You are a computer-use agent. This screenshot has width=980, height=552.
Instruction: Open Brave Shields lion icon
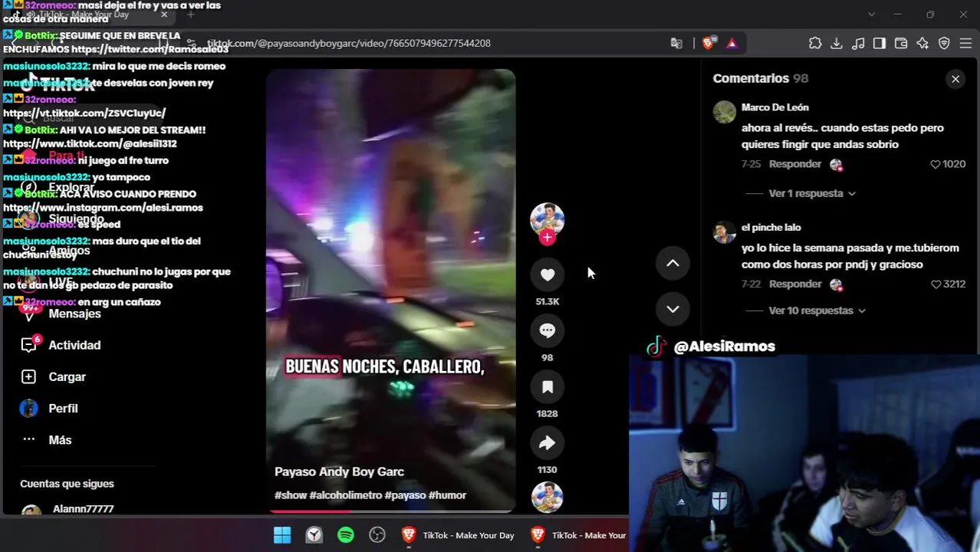[709, 43]
